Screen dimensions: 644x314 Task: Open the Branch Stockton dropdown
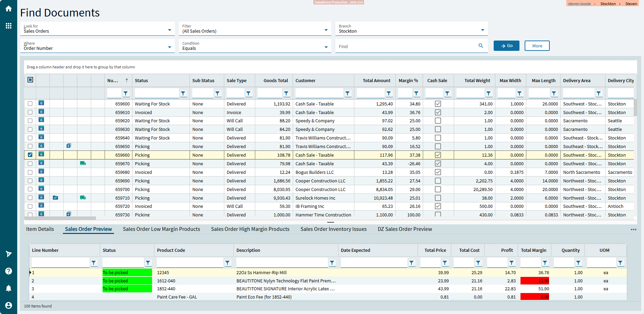[x=482, y=30]
